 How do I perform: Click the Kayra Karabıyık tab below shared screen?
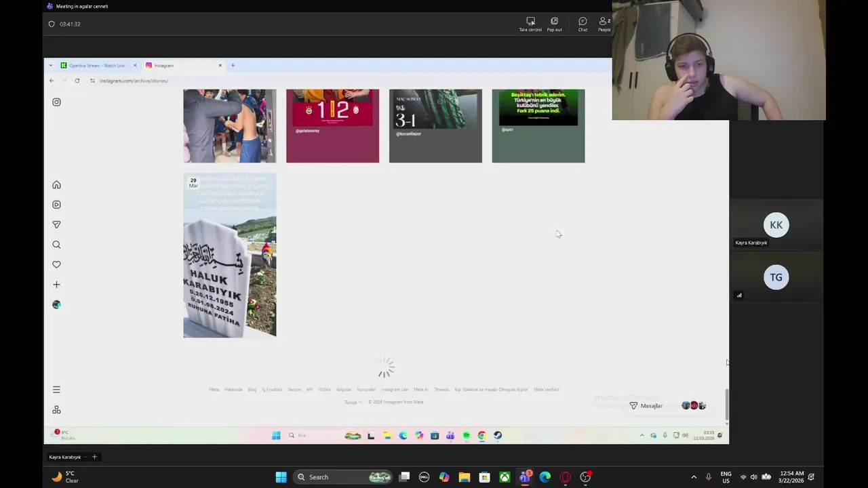click(x=65, y=457)
